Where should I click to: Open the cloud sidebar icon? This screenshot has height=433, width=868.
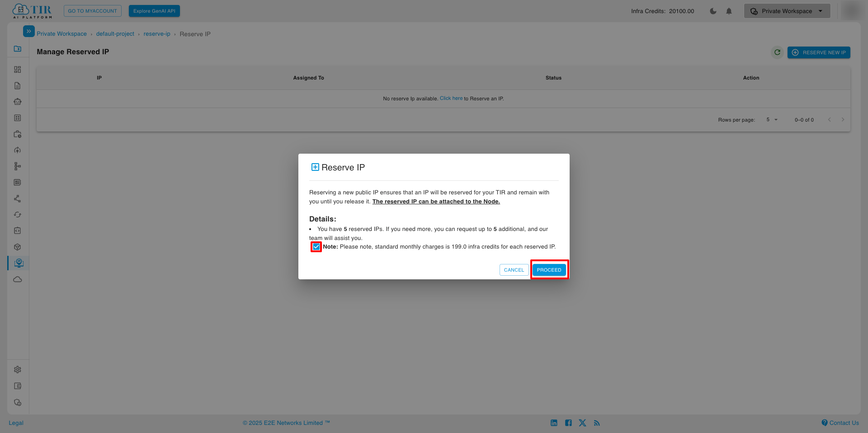18,279
